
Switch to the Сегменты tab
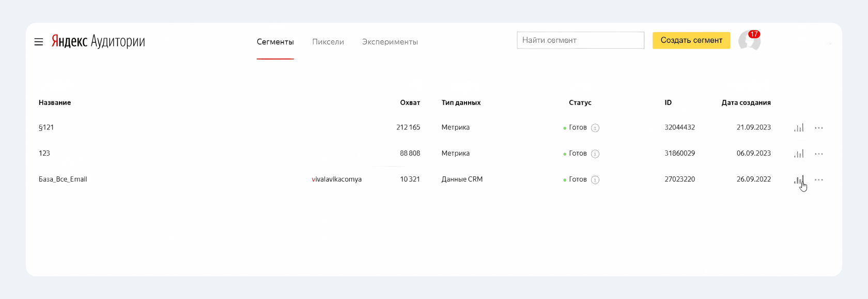point(275,42)
